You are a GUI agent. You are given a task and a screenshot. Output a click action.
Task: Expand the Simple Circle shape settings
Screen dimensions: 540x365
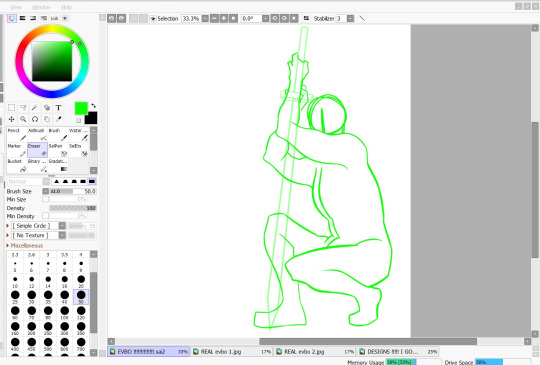(x=8, y=226)
